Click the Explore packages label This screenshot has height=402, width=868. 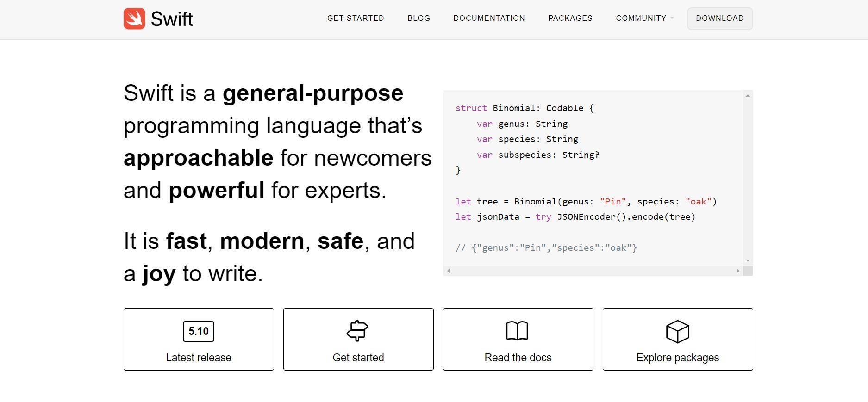click(677, 358)
